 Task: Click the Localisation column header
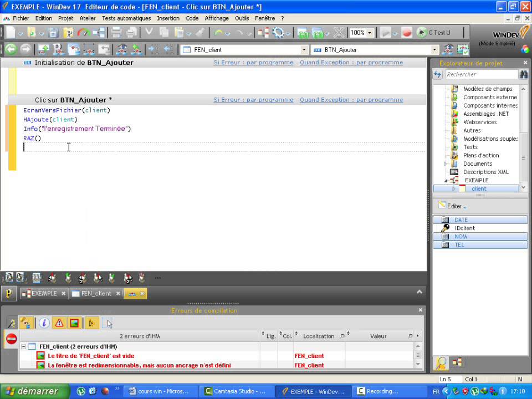(x=319, y=336)
